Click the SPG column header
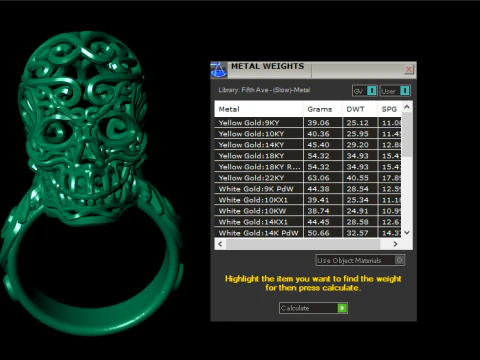Image resolution: width=480 pixels, height=360 pixels. [390, 109]
